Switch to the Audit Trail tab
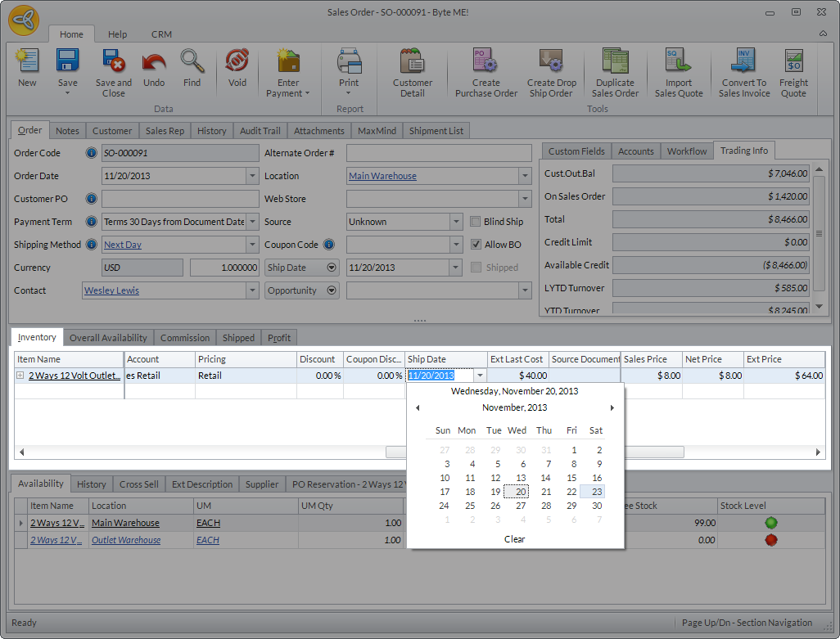The width and height of the screenshot is (840, 639). coord(260,131)
